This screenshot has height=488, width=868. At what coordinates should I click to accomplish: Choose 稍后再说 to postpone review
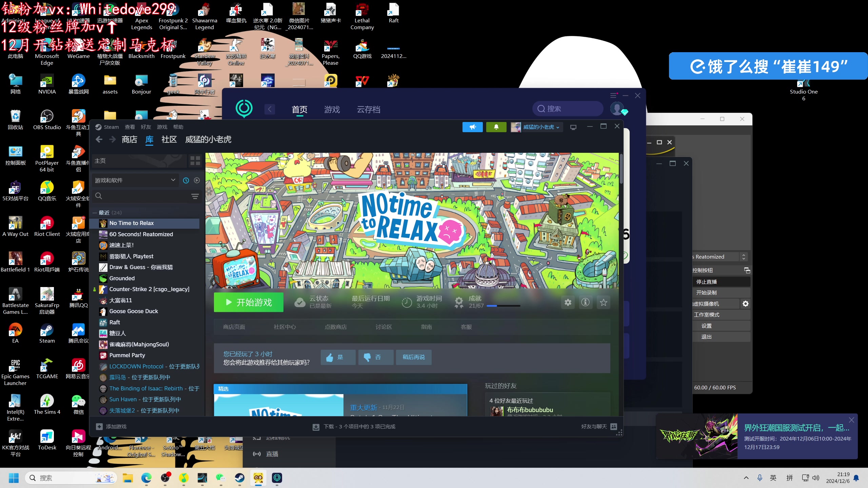pyautogui.click(x=414, y=357)
